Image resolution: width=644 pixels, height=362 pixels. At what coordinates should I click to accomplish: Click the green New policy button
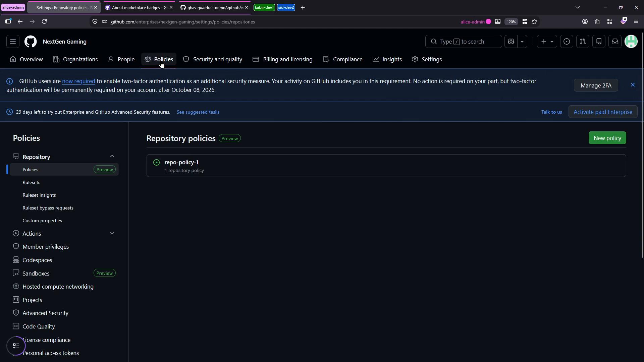pyautogui.click(x=607, y=138)
